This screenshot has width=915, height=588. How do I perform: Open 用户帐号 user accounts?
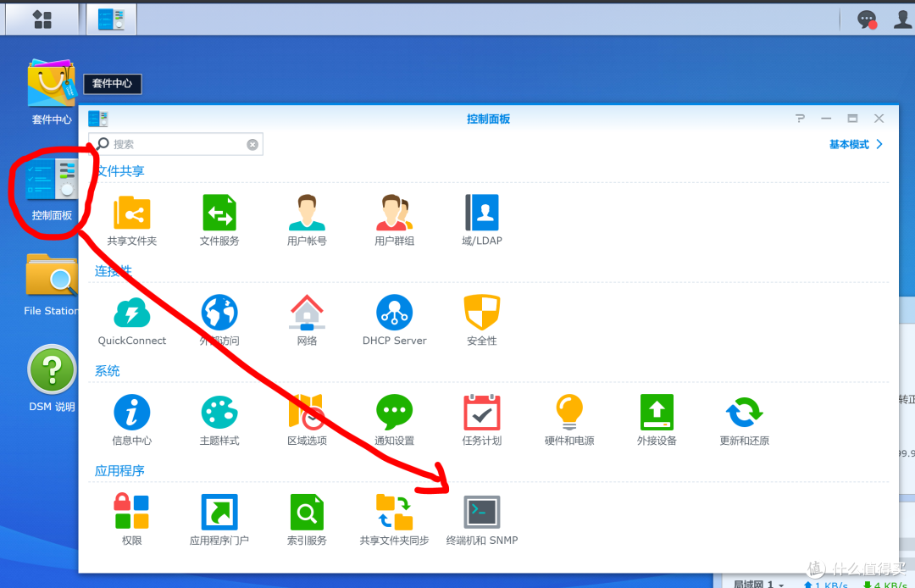coord(307,220)
